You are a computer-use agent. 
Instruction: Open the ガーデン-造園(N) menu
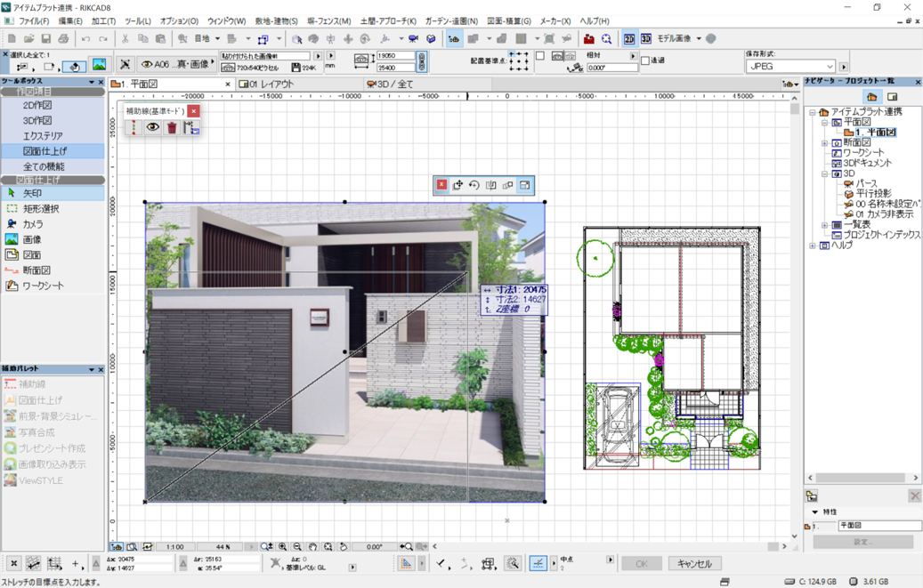451,21
